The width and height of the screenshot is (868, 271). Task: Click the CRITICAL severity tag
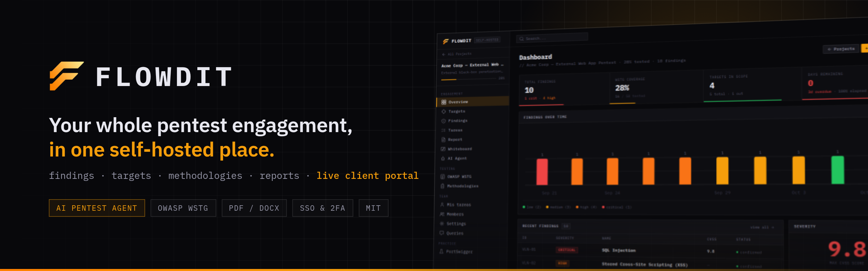(x=567, y=250)
